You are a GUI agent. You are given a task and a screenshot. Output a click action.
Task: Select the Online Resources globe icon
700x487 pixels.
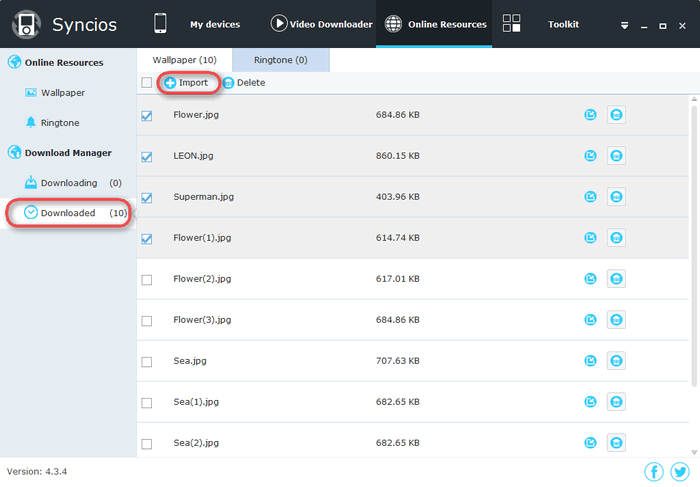393,24
